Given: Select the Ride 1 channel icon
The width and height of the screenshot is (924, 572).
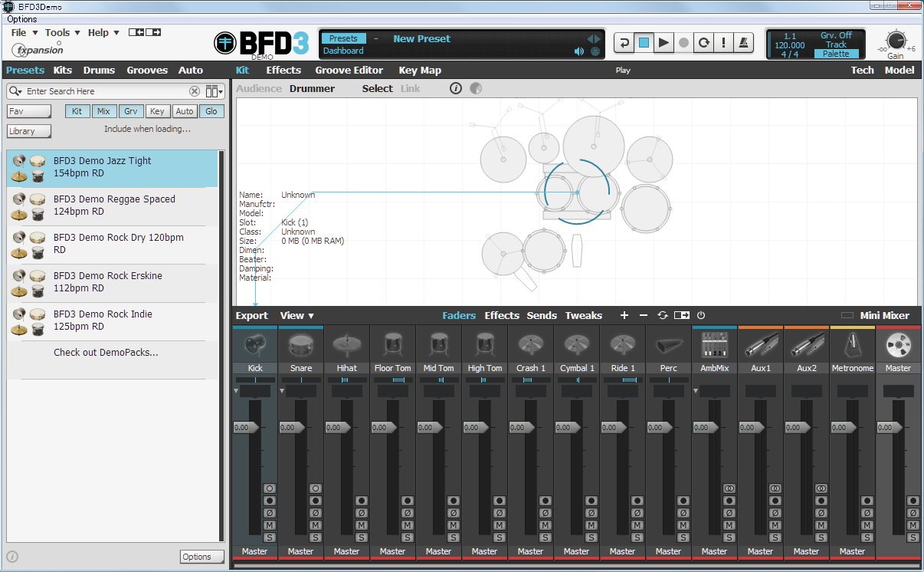Looking at the screenshot, I should [622, 346].
